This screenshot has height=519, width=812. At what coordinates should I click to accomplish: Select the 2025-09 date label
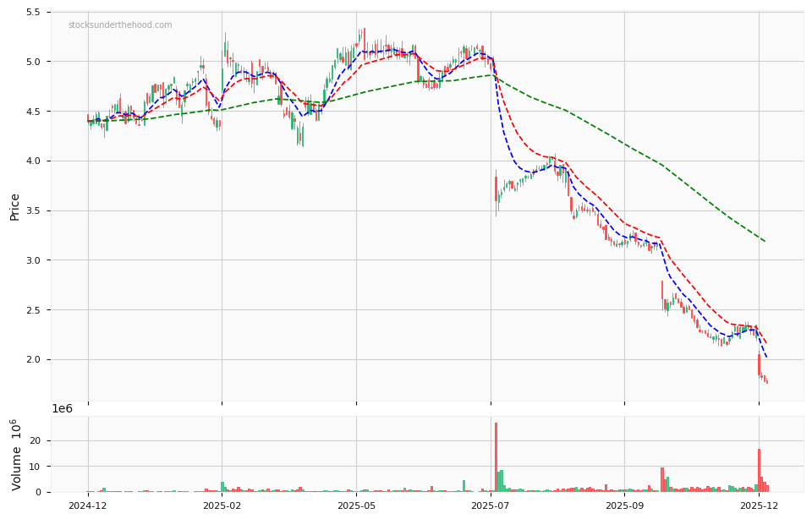click(x=626, y=505)
